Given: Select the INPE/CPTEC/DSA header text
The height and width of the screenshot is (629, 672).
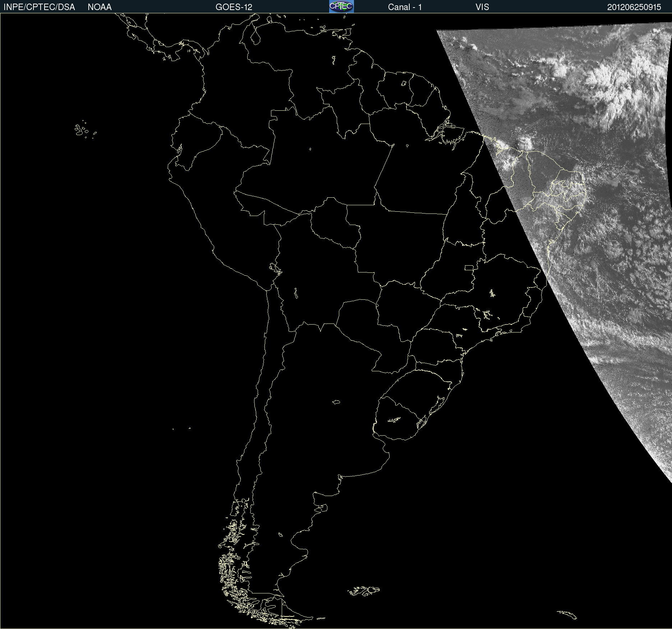Looking at the screenshot, I should [39, 7].
